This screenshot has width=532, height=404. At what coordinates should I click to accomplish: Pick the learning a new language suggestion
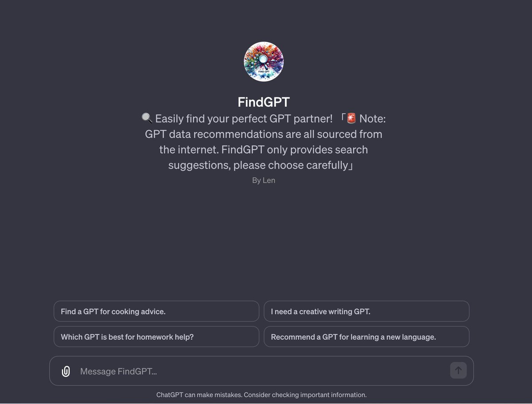366,337
